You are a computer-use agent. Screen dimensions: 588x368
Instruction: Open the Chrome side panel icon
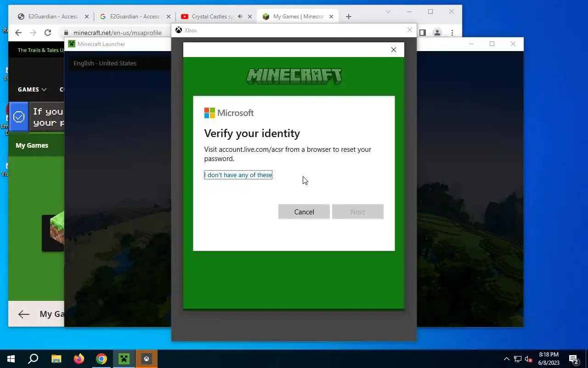[x=423, y=33]
